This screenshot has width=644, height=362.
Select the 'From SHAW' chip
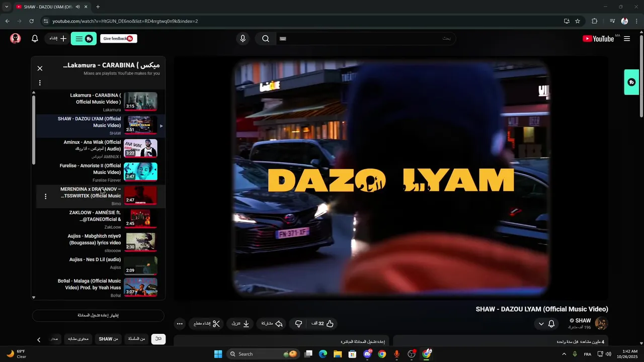[108, 339]
